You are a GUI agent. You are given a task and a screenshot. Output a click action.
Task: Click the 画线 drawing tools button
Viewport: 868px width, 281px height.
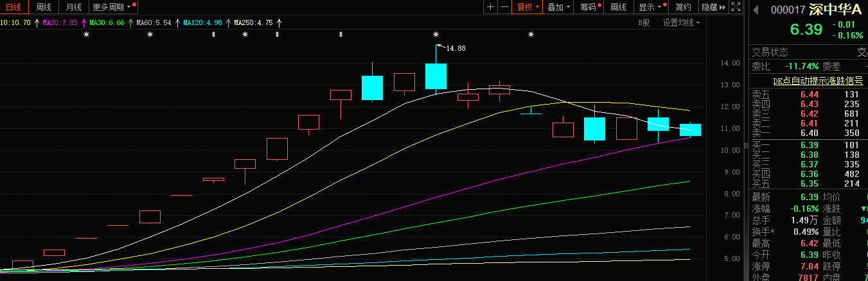[x=618, y=7]
